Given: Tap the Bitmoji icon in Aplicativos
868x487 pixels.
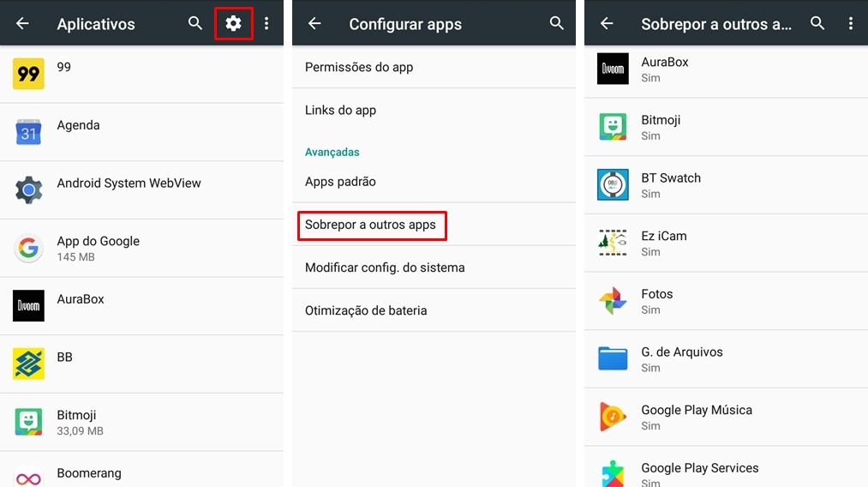Looking at the screenshot, I should point(28,422).
